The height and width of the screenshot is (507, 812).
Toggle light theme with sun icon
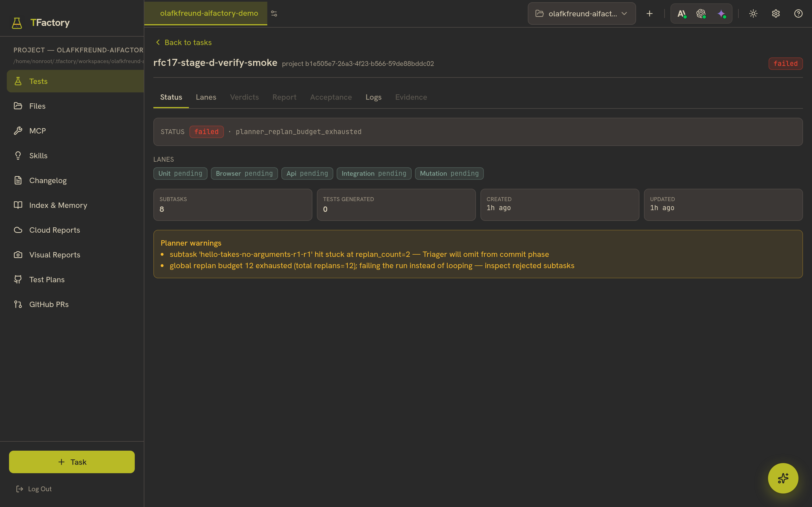tap(753, 14)
